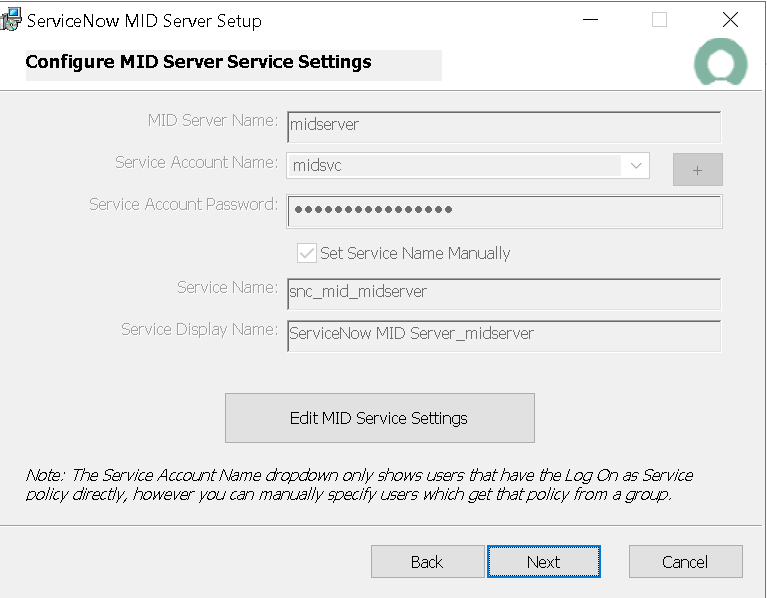Click the note about Log On as Service policy
The height and width of the screenshot is (598, 767).
(360, 485)
